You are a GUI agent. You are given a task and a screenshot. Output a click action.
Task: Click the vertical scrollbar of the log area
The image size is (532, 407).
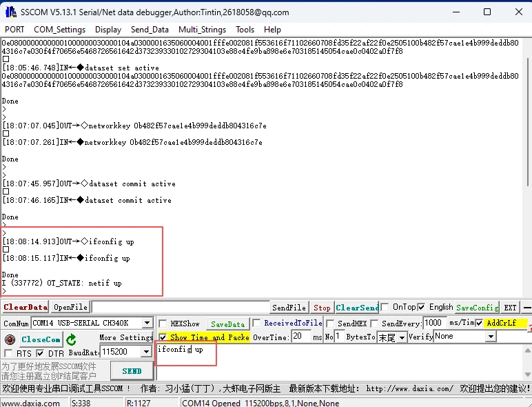pyautogui.click(x=526, y=172)
